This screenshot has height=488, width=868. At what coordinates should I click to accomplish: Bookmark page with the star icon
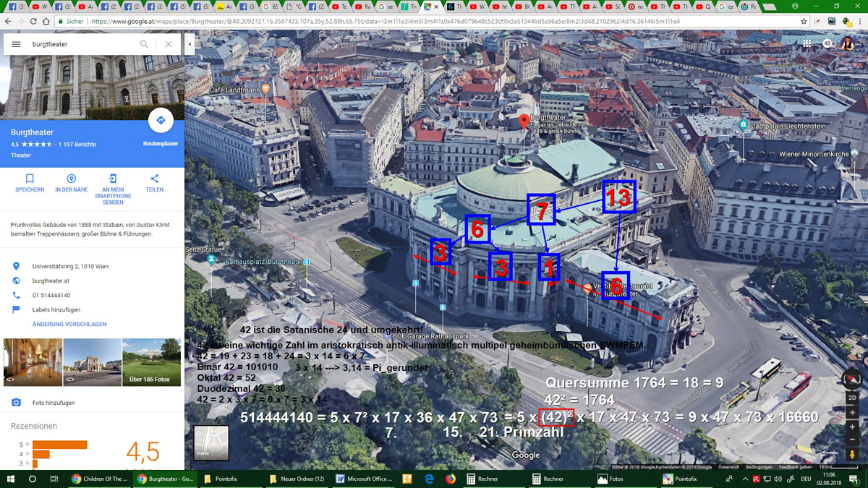pos(804,22)
